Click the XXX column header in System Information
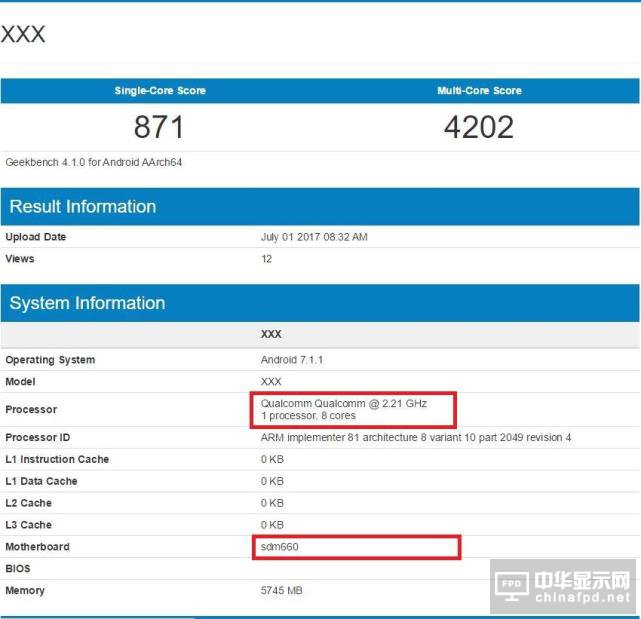The width and height of the screenshot is (641, 619). (271, 334)
